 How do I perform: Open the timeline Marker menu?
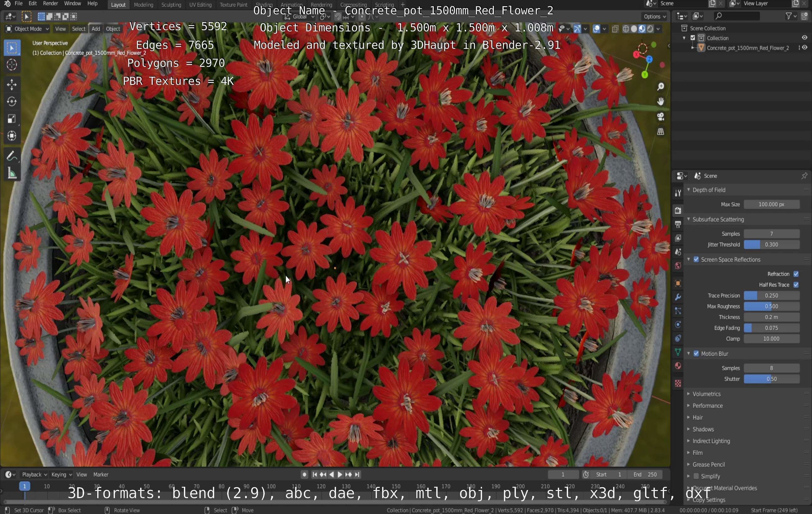[x=100, y=475]
